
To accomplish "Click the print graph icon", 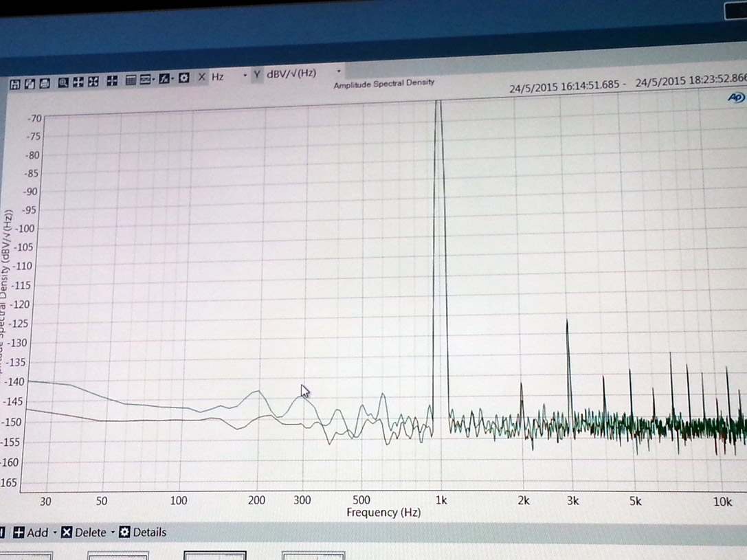I will (44, 84).
